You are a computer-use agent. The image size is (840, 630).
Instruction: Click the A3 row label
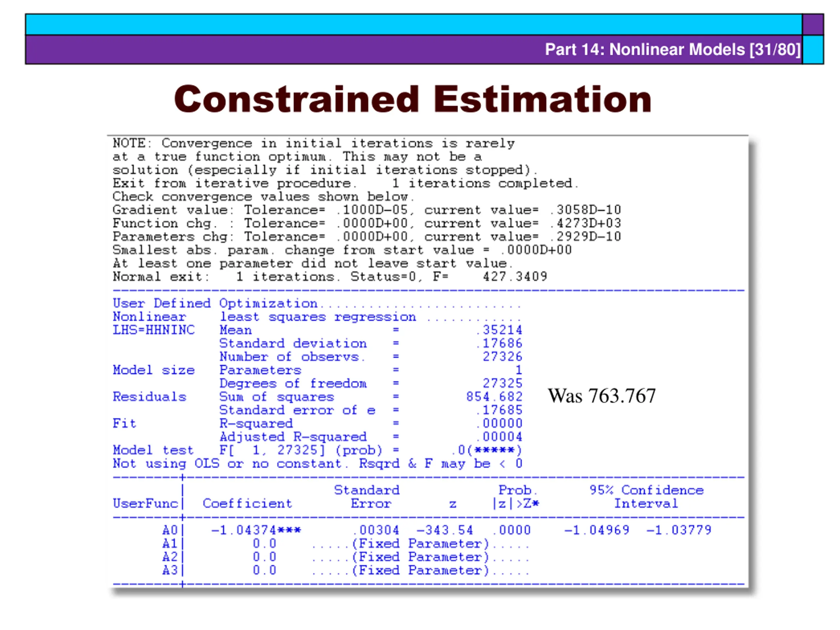[170, 570]
